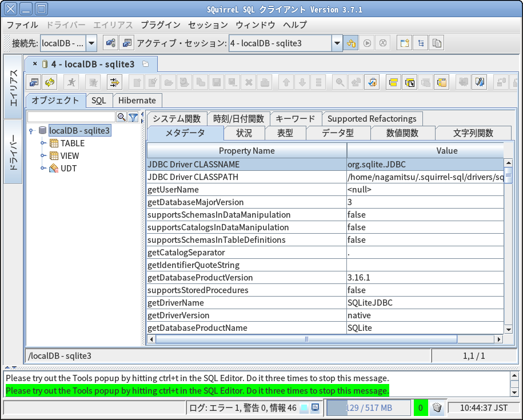Click the grayed-out down arrow icon
Image resolution: width=523 pixels, height=420 pixels.
(302, 82)
